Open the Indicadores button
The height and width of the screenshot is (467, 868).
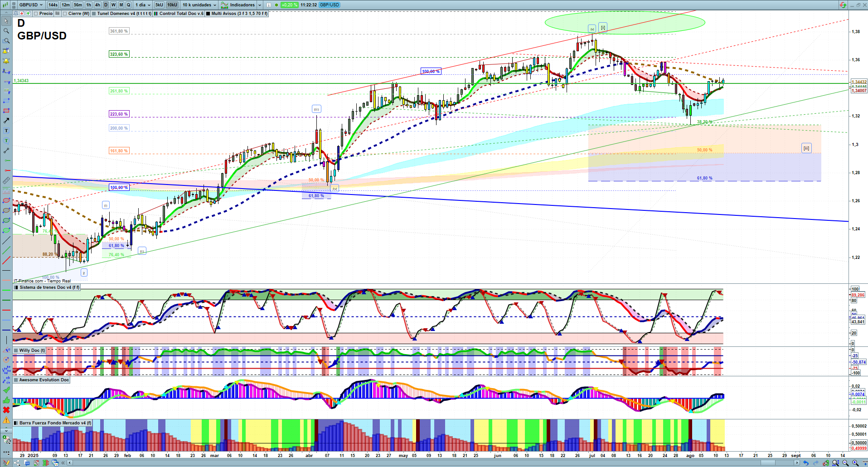point(238,5)
